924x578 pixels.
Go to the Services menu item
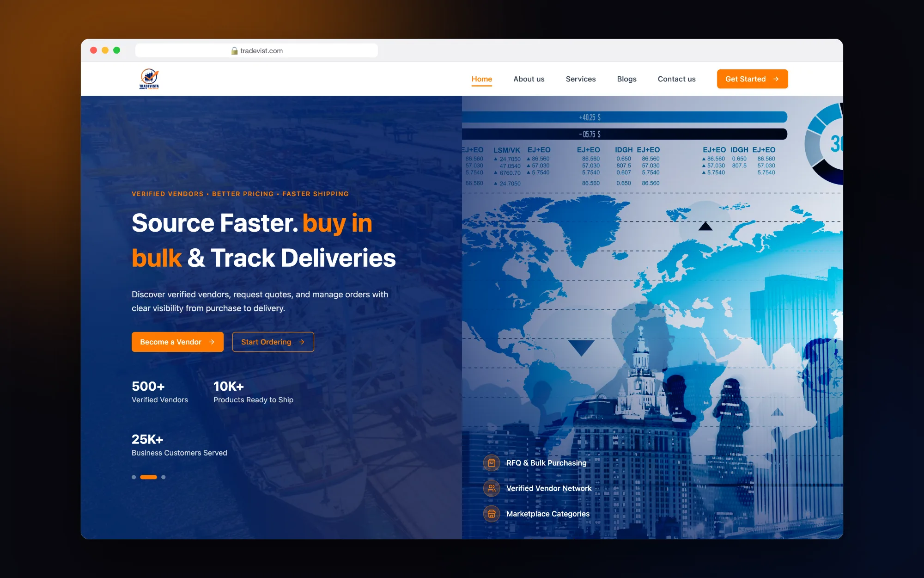click(581, 79)
